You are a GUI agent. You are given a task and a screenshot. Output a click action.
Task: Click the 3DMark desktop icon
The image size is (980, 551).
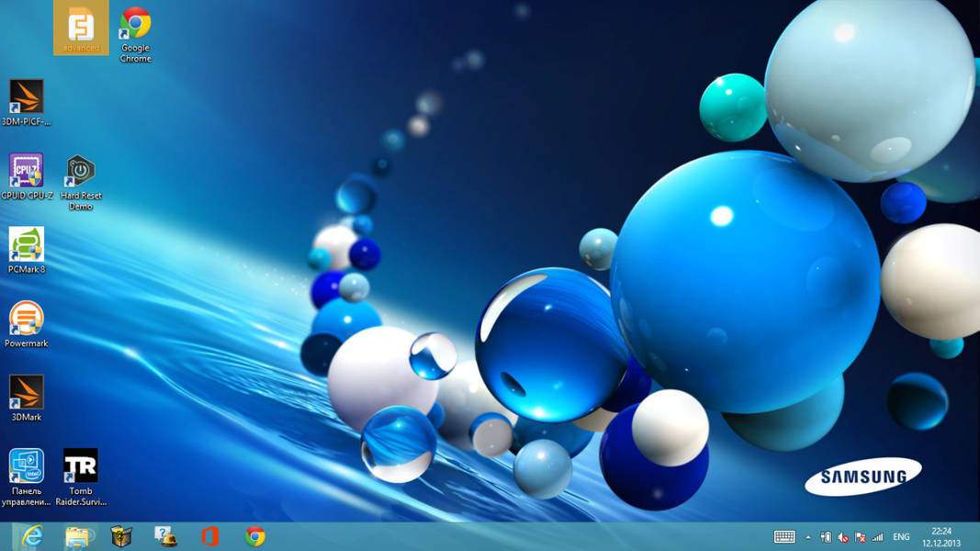[x=26, y=393]
